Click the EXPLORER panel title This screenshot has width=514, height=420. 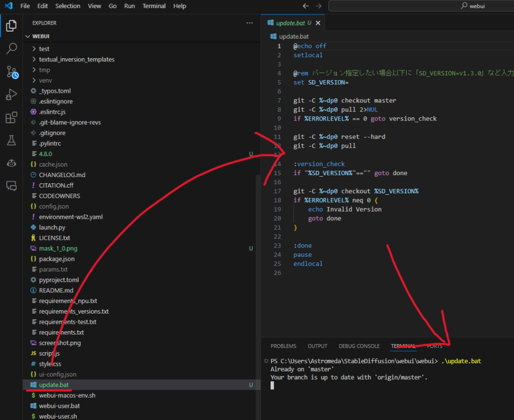pos(44,23)
